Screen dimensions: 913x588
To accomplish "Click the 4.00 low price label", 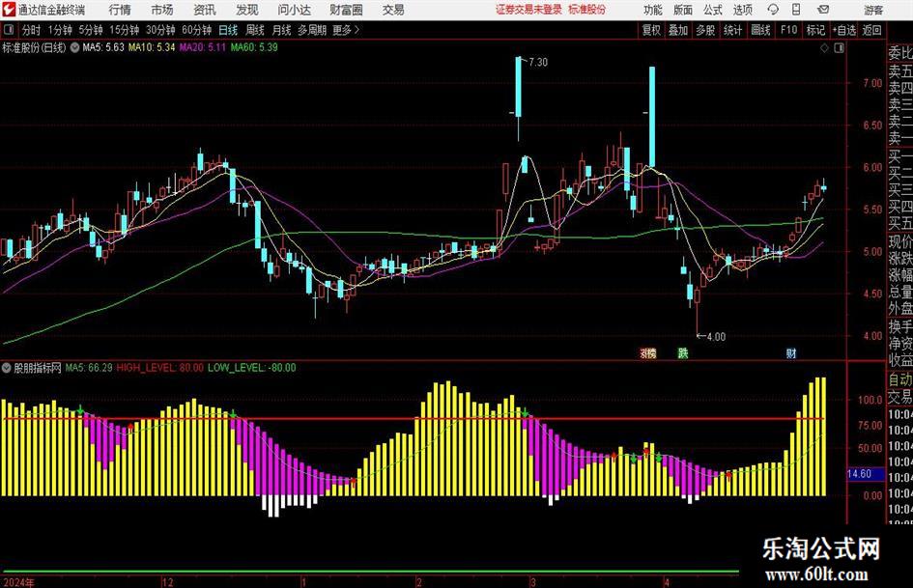I will click(716, 337).
